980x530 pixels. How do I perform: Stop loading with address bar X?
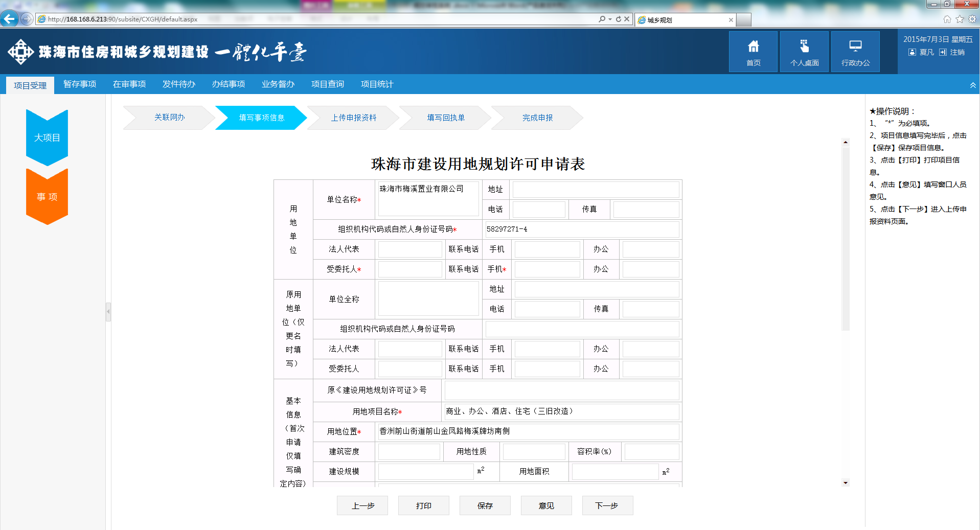pyautogui.click(x=626, y=19)
